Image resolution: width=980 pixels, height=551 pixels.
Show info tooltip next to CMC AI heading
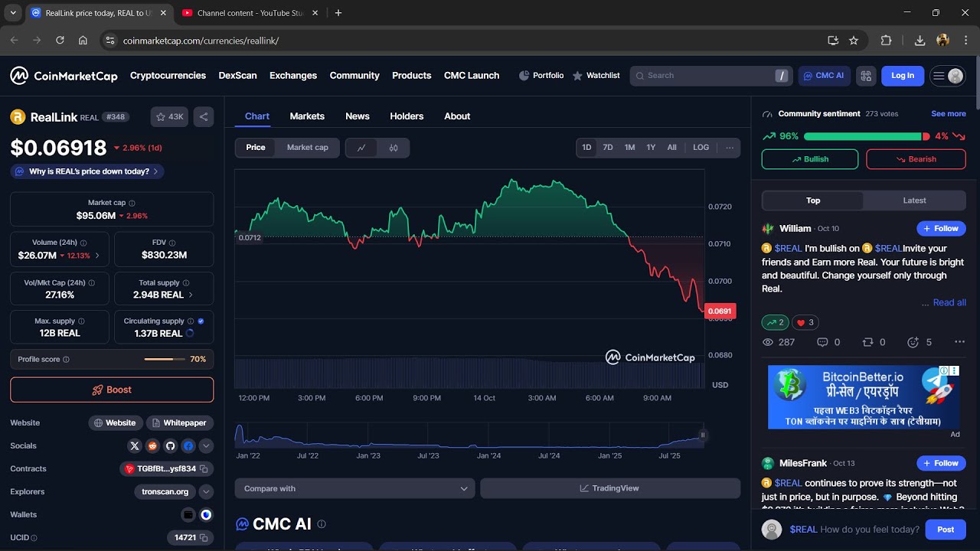[322, 524]
